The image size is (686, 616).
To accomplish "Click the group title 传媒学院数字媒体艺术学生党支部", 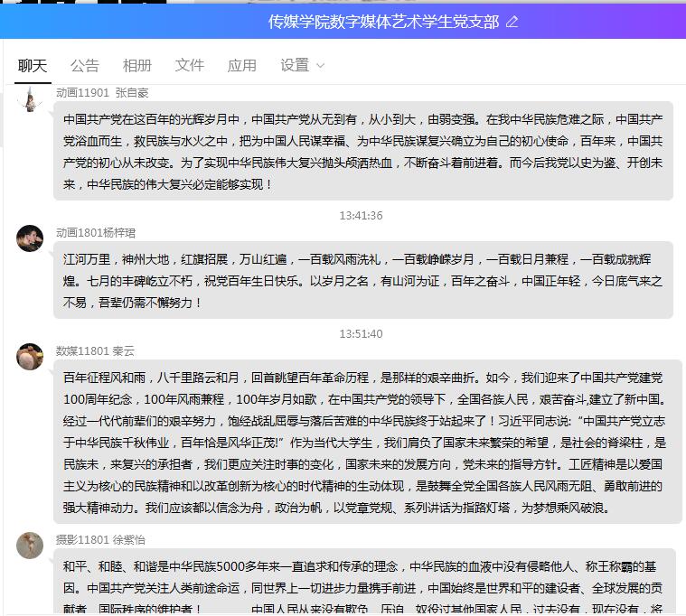I will [383, 21].
